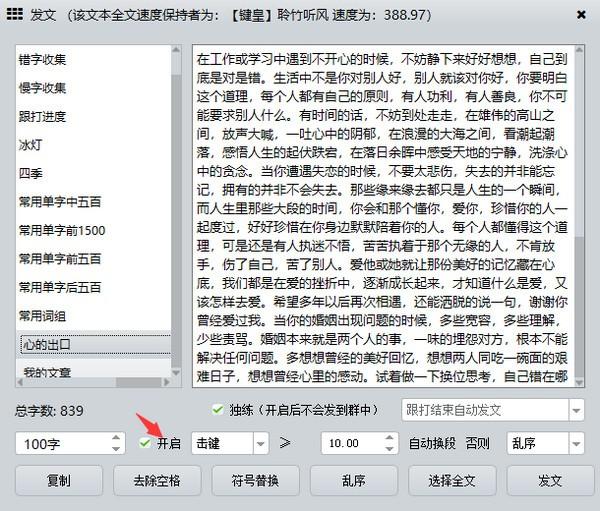
Task: Click the 符号替换 button
Action: [x=255, y=480]
